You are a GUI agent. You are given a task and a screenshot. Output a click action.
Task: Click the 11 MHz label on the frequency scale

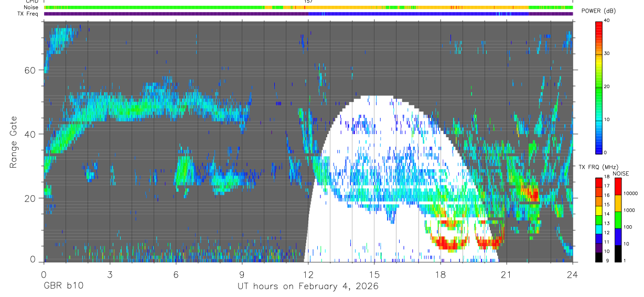tap(606, 242)
